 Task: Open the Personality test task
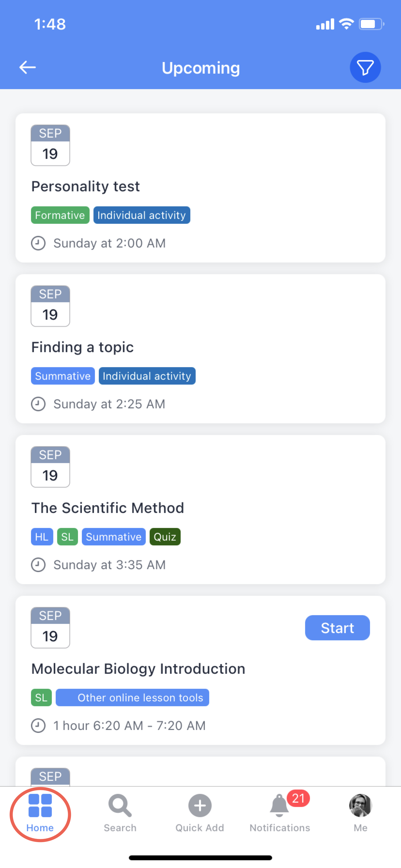click(x=85, y=186)
